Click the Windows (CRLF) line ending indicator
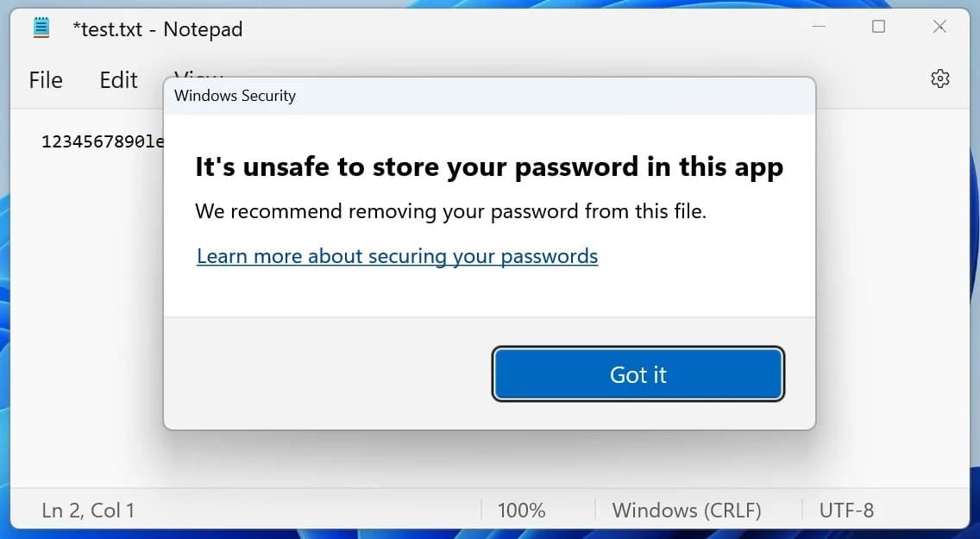 tap(687, 511)
